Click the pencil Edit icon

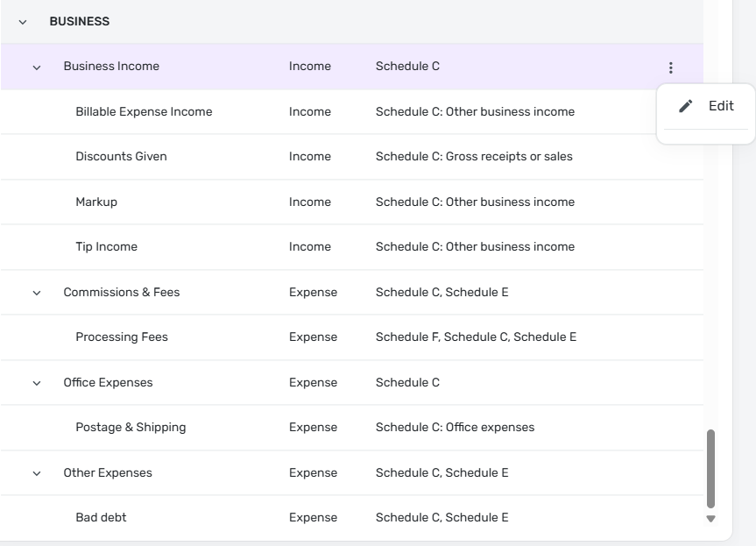pyautogui.click(x=686, y=106)
